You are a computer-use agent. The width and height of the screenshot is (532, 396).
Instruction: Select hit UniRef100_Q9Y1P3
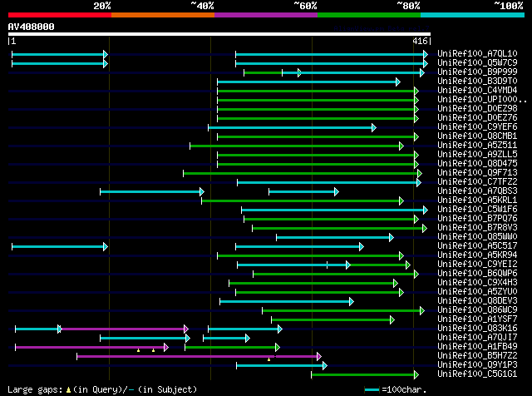(477, 365)
